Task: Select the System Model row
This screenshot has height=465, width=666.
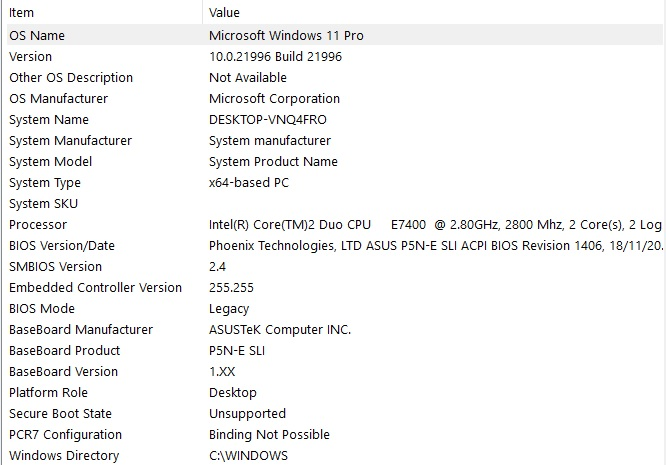Action: [x=335, y=161]
